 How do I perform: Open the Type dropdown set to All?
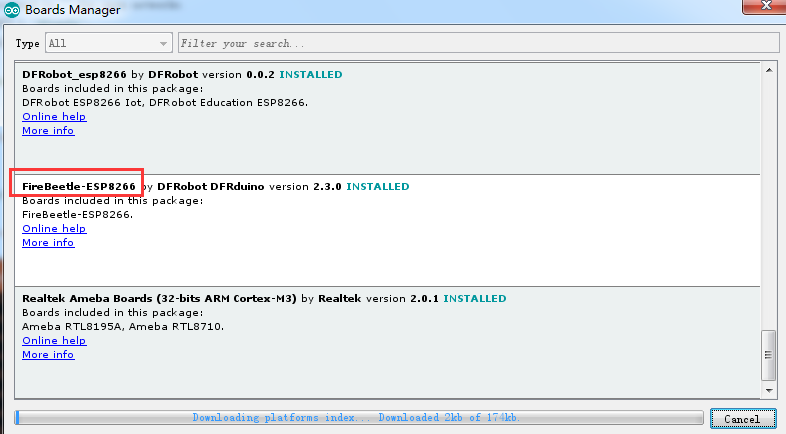pos(109,43)
